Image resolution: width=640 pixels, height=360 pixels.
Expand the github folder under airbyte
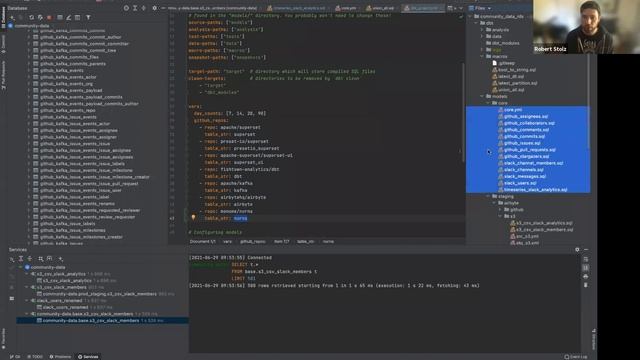500,210
